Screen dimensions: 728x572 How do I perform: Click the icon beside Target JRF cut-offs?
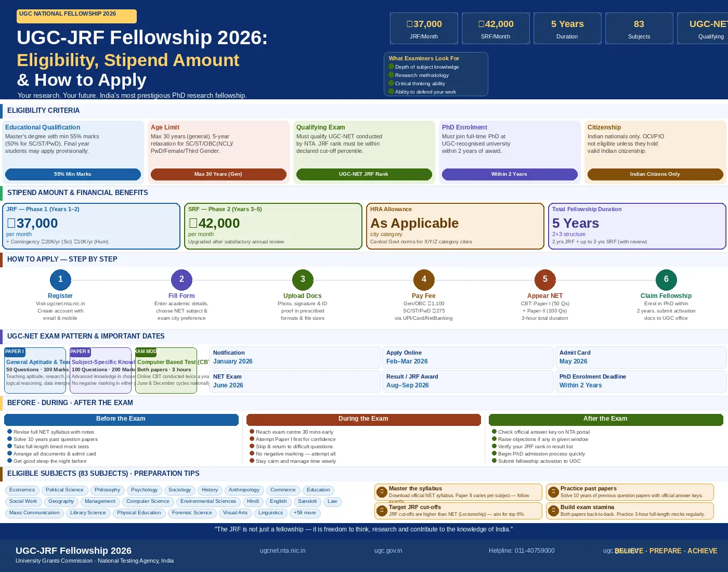pos(382,510)
